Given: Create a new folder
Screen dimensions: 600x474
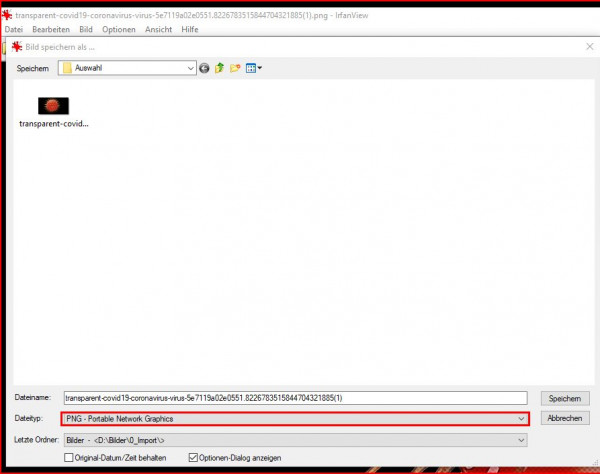Looking at the screenshot, I should 235,68.
